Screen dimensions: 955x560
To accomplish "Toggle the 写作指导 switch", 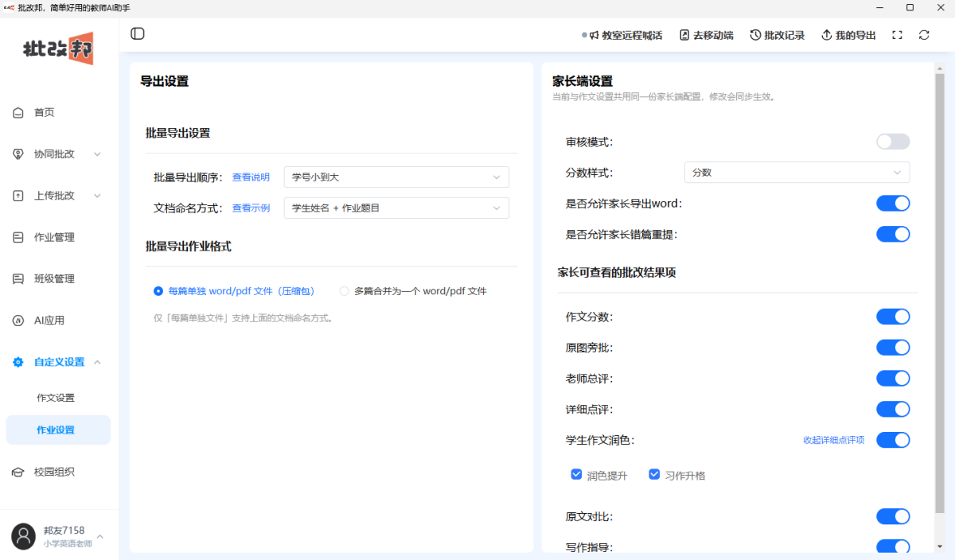I will pos(893,546).
